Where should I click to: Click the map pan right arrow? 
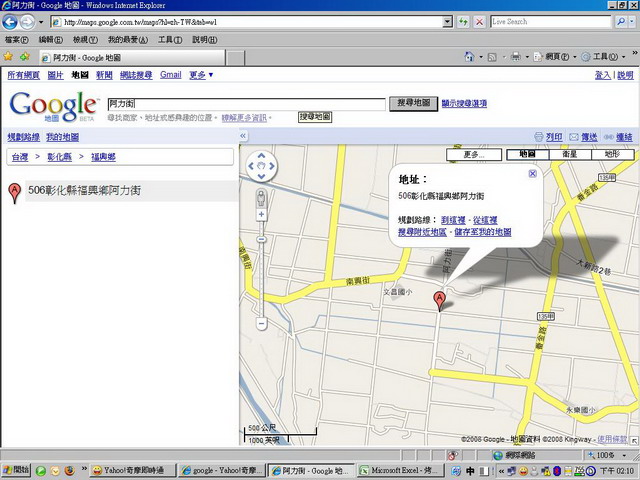pyautogui.click(x=272, y=166)
